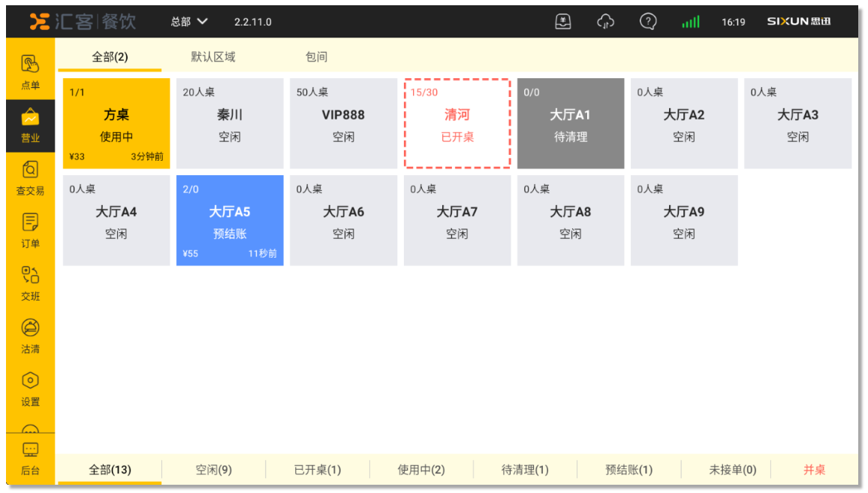
Task: Open the help question-mark icon
Action: (x=648, y=22)
